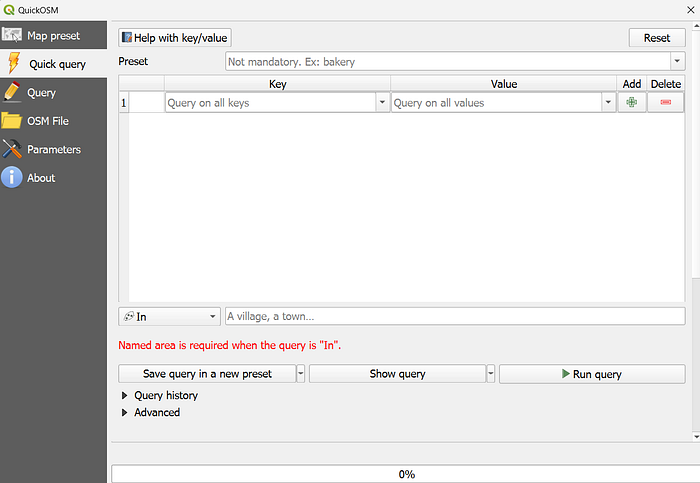
Task: Save query in a new preset
Action: (x=207, y=374)
